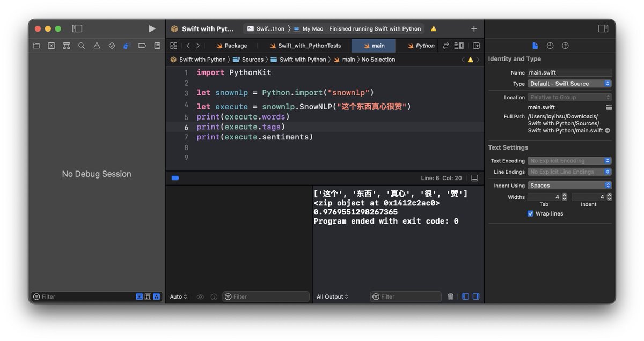This screenshot has width=644, height=341.
Task: Hide the debug area button
Action: [474, 177]
